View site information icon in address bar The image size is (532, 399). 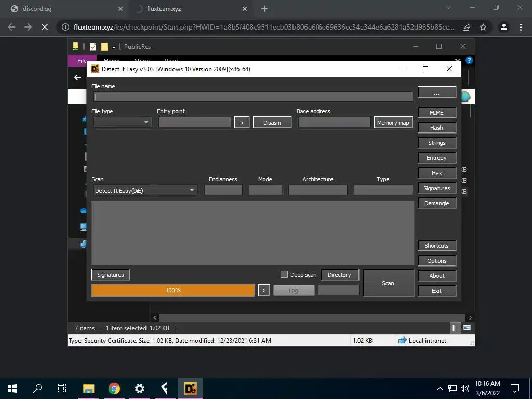(x=65, y=27)
